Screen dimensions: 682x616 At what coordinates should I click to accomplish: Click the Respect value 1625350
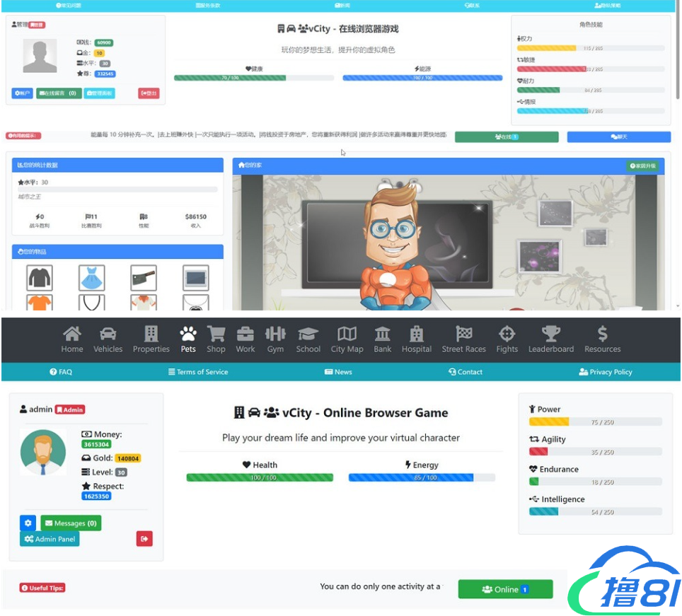click(x=96, y=496)
